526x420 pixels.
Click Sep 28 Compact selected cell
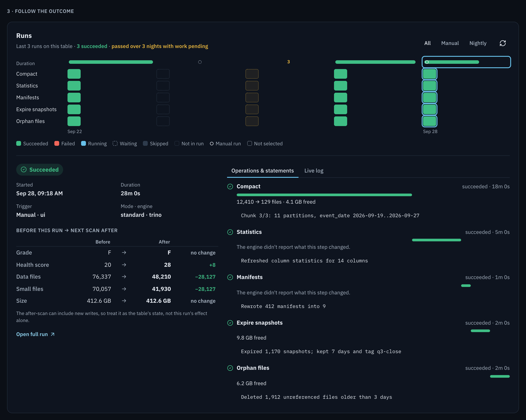[x=429, y=74]
